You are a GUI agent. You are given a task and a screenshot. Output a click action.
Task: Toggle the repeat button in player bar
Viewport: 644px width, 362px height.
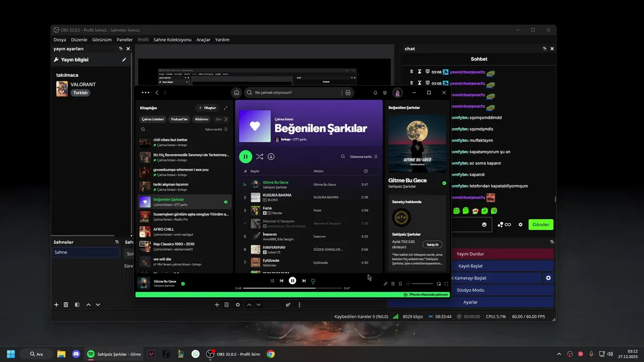(313, 281)
